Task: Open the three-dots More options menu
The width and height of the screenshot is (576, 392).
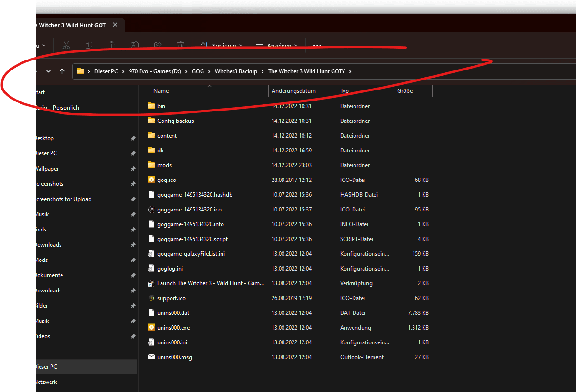Action: pyautogui.click(x=317, y=46)
